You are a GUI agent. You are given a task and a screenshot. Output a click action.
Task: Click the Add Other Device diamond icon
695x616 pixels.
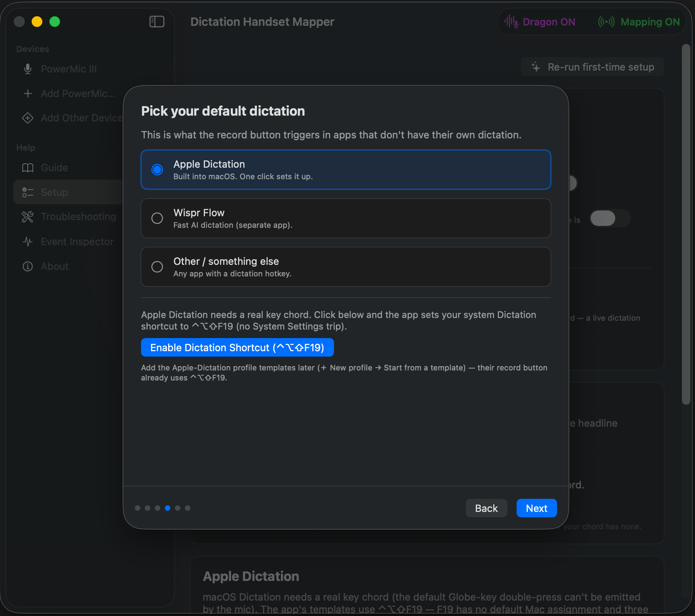click(28, 118)
